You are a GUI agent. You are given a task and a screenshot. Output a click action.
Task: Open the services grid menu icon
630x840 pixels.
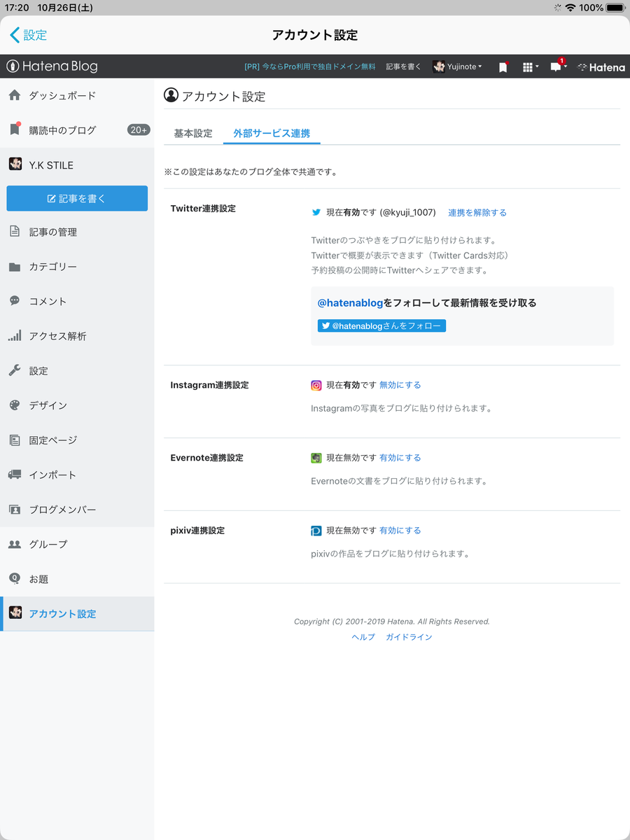(x=529, y=67)
